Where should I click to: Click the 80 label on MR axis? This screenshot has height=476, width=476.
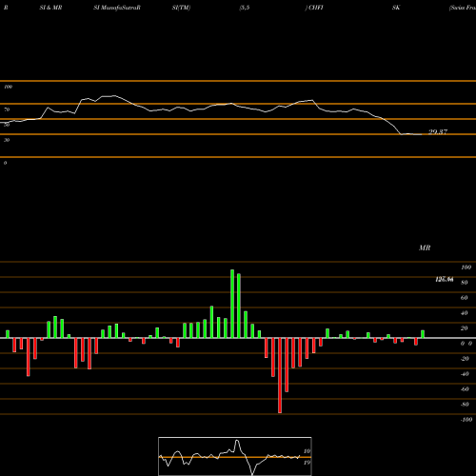[465, 283]
